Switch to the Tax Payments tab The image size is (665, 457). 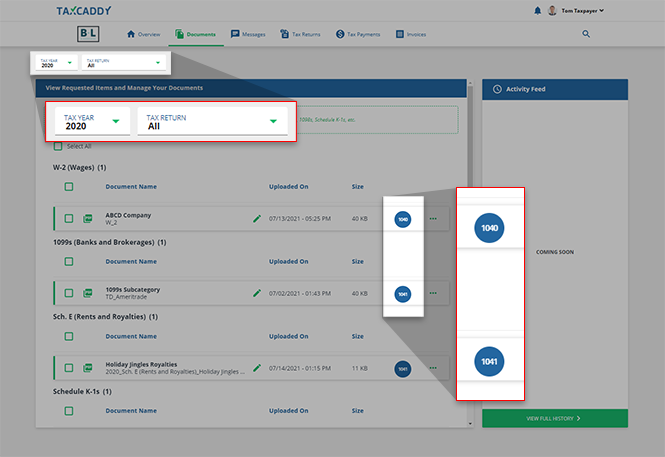tap(357, 34)
